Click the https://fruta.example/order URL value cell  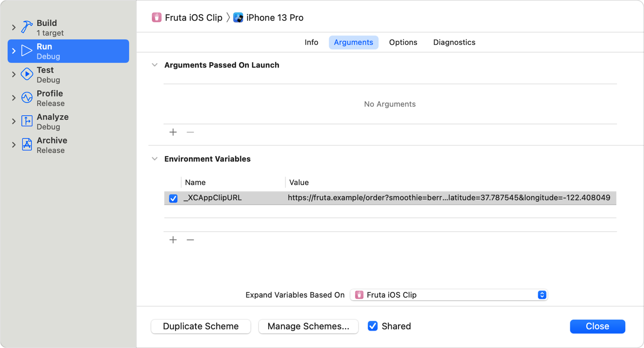449,198
